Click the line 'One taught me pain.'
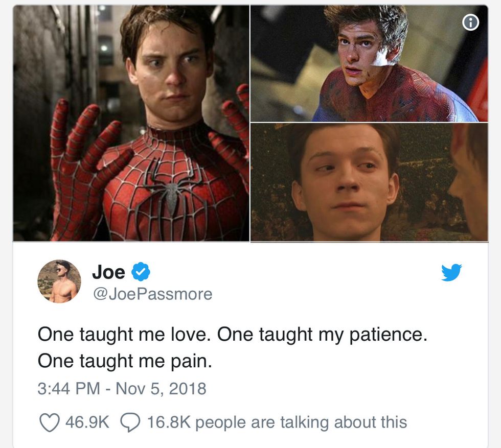This screenshot has height=448, width=501. (125, 361)
